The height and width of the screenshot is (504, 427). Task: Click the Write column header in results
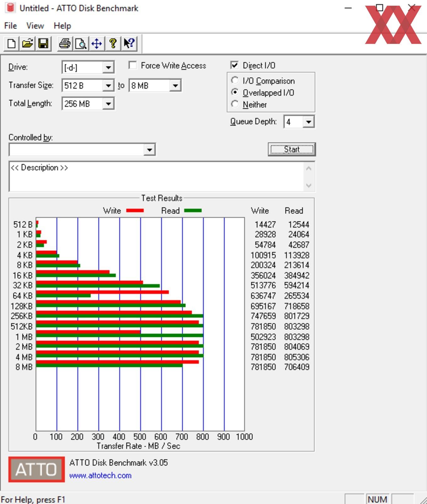point(260,211)
